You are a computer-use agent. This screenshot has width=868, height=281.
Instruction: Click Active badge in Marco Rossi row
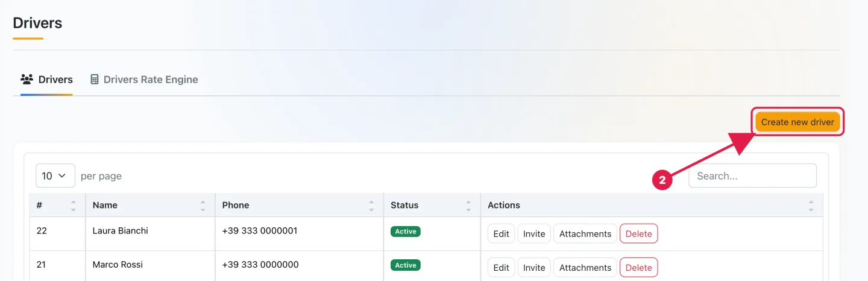[x=406, y=265]
